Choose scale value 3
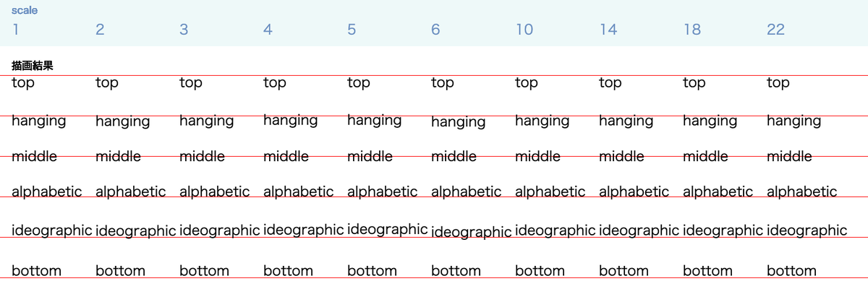868x289 pixels. click(184, 30)
